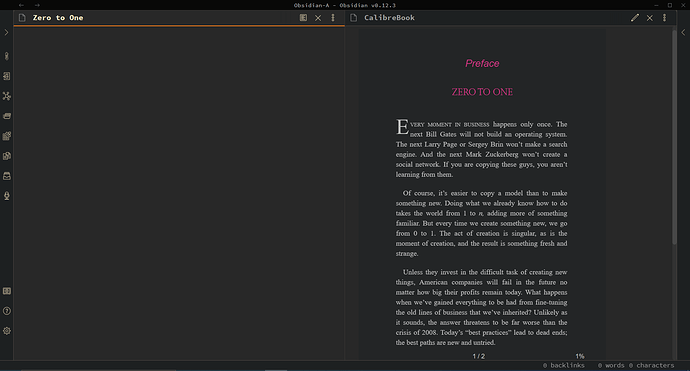
Task: Click the file icon beside Zero to One
Action: pos(22,18)
